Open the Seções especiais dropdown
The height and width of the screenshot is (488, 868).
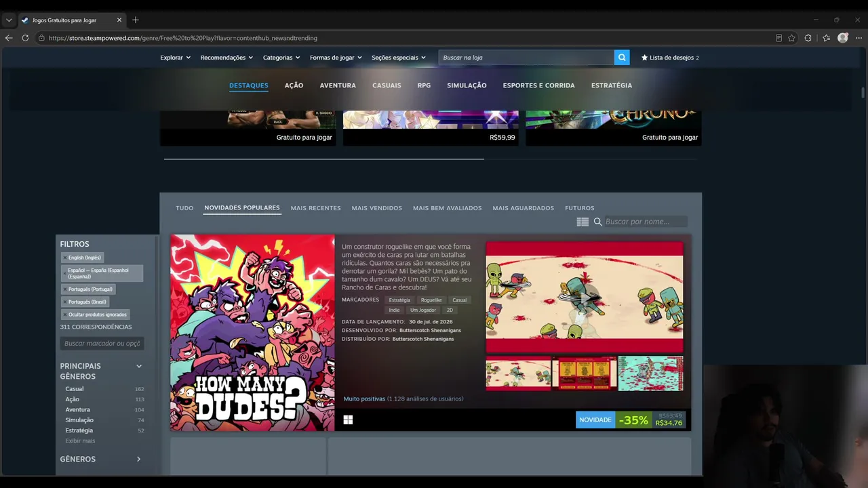point(399,58)
